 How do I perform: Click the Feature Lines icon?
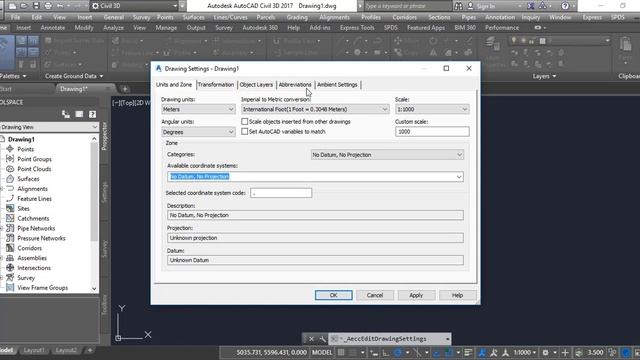[10, 198]
